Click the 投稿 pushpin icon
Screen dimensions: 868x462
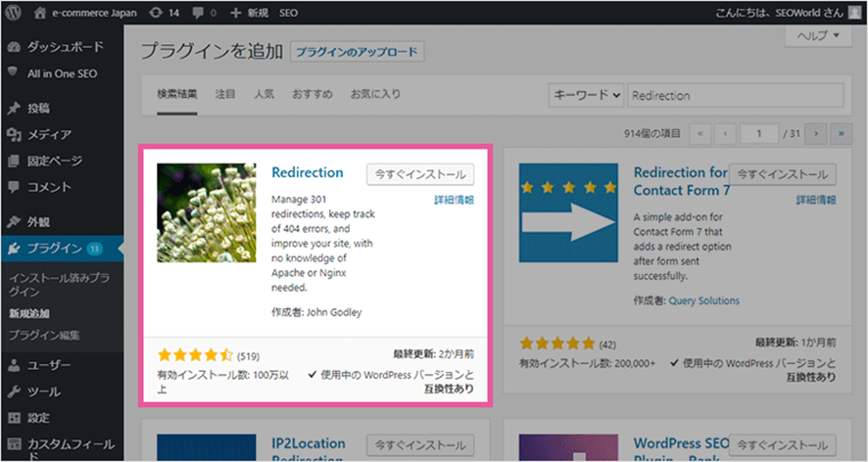tap(14, 108)
